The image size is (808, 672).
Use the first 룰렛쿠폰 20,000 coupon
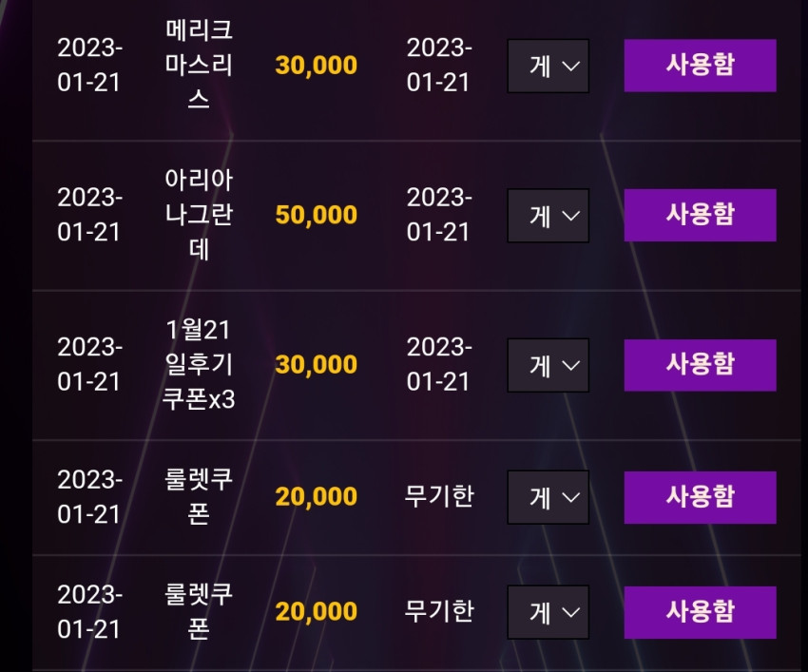tap(700, 497)
